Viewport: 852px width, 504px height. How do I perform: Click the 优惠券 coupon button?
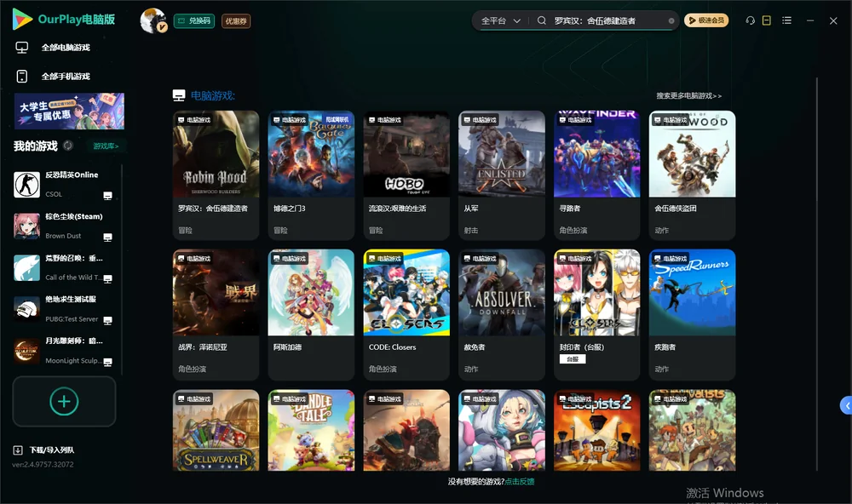click(236, 21)
